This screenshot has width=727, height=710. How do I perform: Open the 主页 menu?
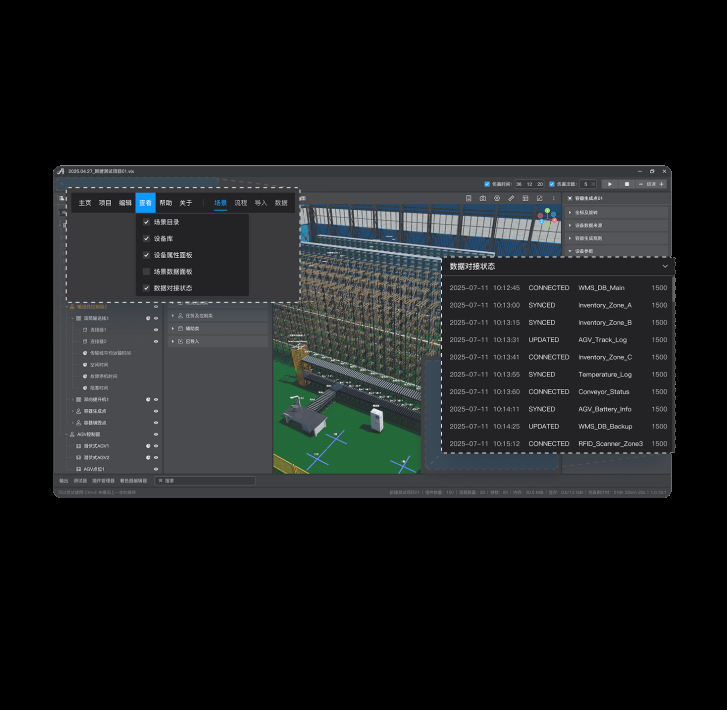(85, 203)
